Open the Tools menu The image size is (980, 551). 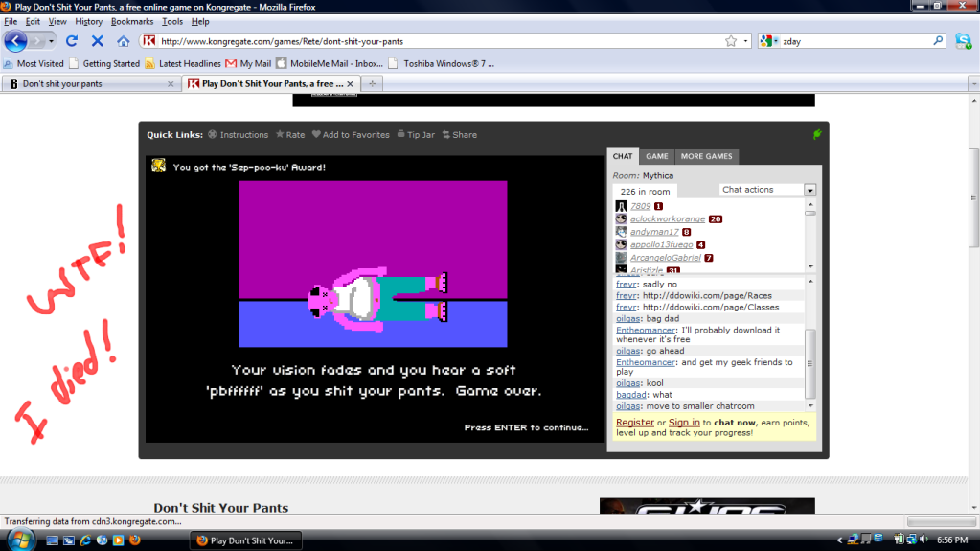point(171,21)
